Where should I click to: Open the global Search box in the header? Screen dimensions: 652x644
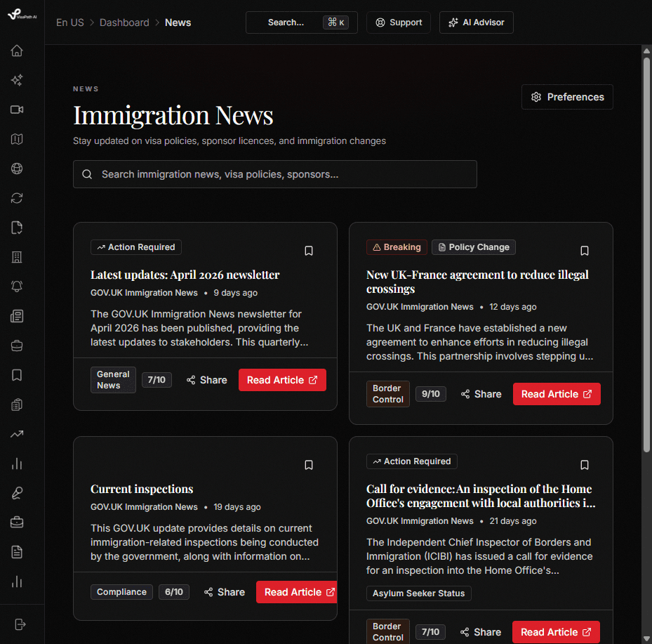(x=302, y=22)
